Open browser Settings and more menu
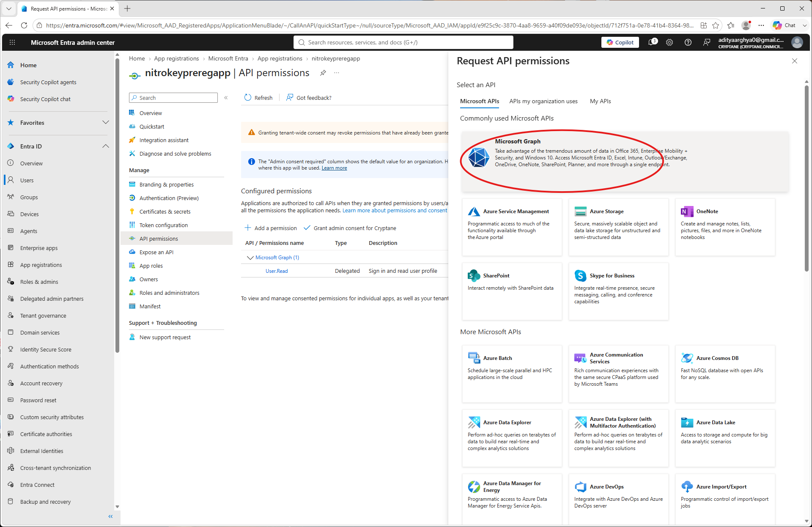Screen dimensions: 812x527 (761, 25)
